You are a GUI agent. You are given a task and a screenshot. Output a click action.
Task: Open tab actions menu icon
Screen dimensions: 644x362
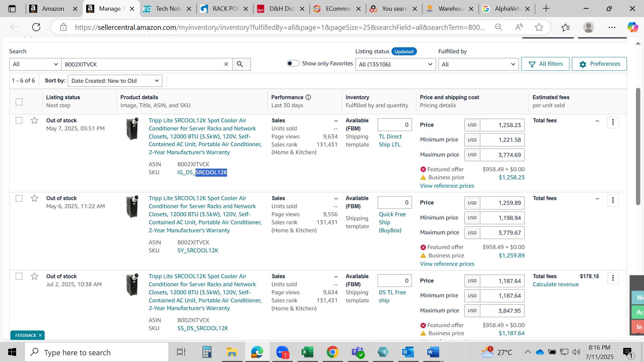[x=12, y=9]
